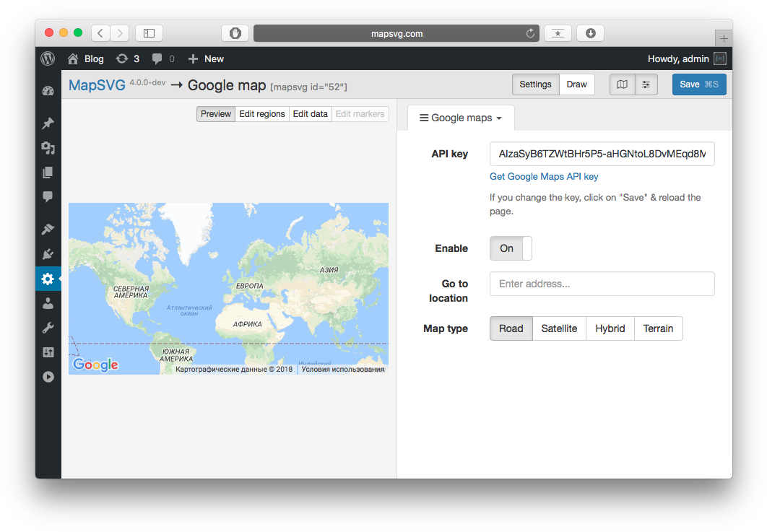Toggle Safari sidebar button

pyautogui.click(x=149, y=33)
